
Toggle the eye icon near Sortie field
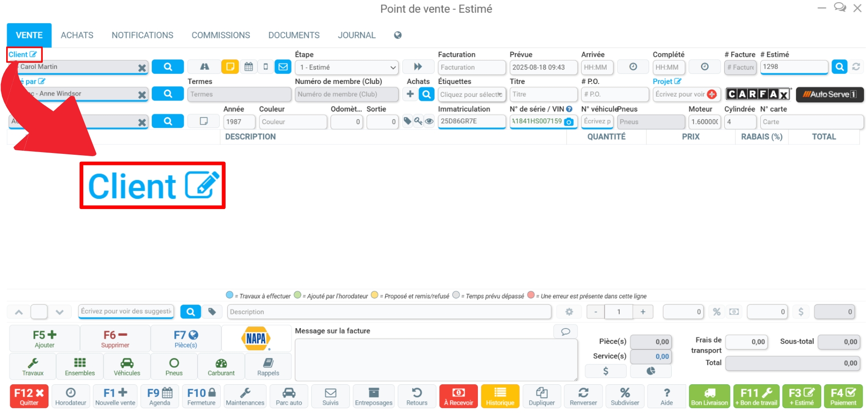[x=429, y=121]
